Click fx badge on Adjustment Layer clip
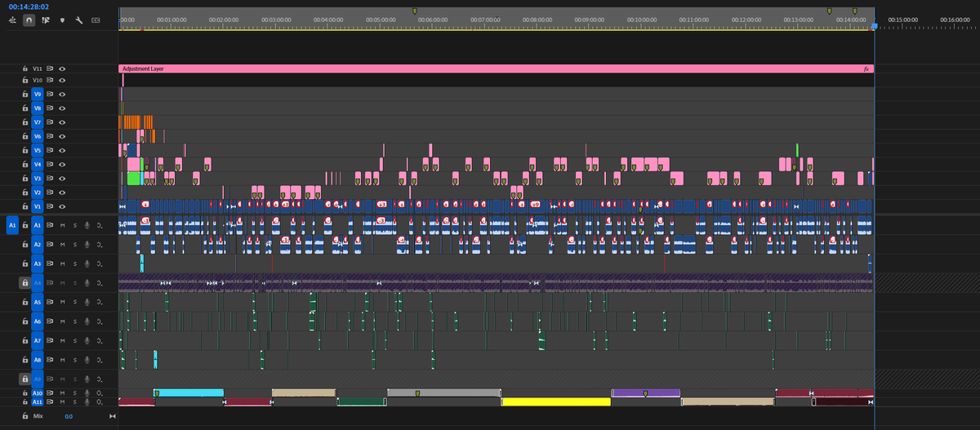Image resolution: width=980 pixels, height=430 pixels. pos(866,69)
